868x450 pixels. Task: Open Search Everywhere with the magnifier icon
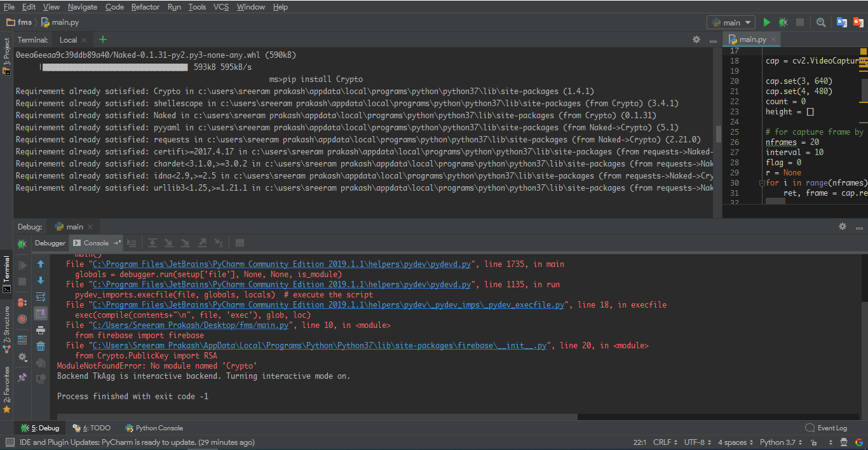(x=820, y=21)
